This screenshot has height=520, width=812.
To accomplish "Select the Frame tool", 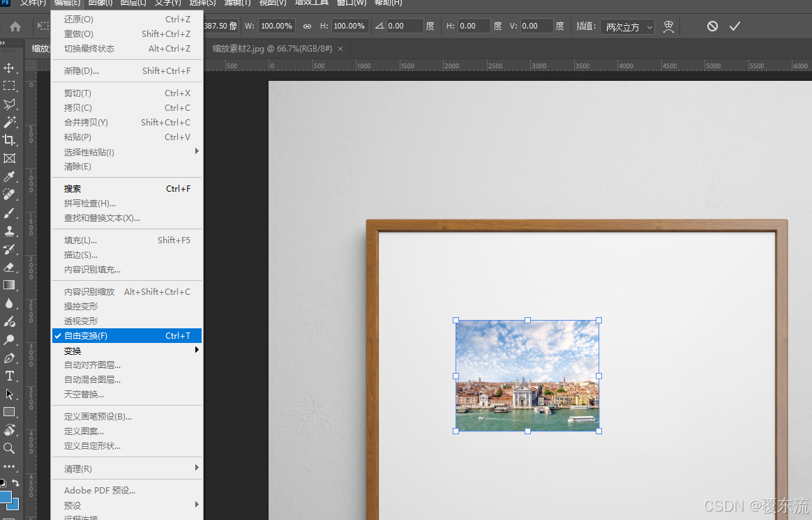I will tap(9, 158).
